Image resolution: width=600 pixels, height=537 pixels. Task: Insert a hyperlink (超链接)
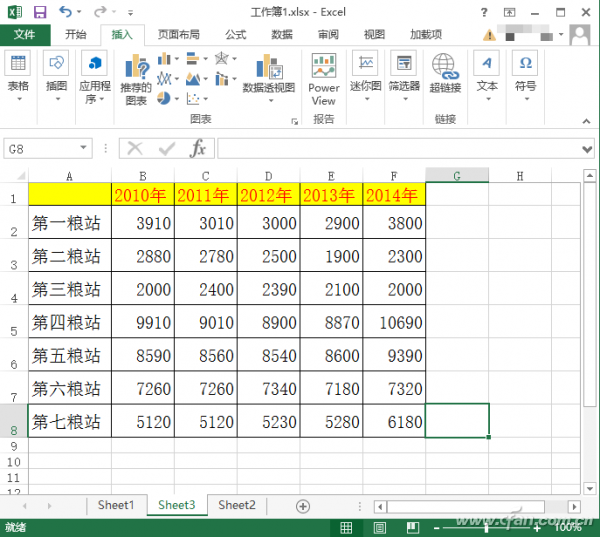(x=445, y=74)
